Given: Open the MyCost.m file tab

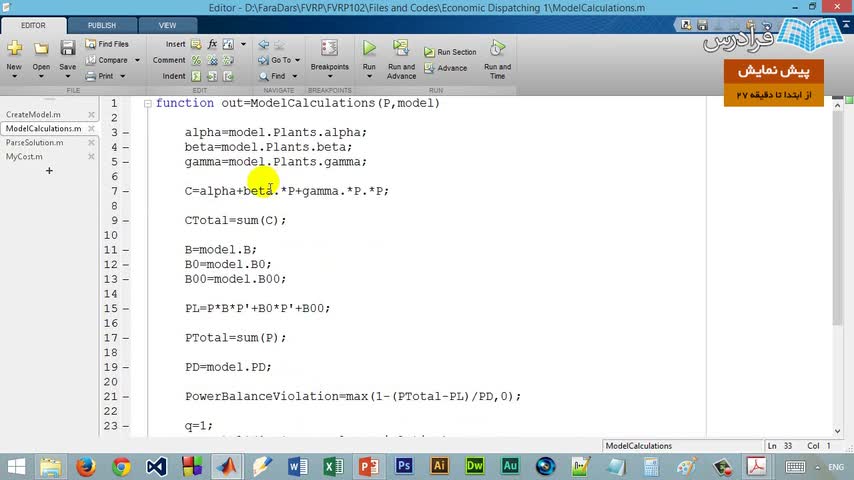Looking at the screenshot, I should click(x=25, y=156).
